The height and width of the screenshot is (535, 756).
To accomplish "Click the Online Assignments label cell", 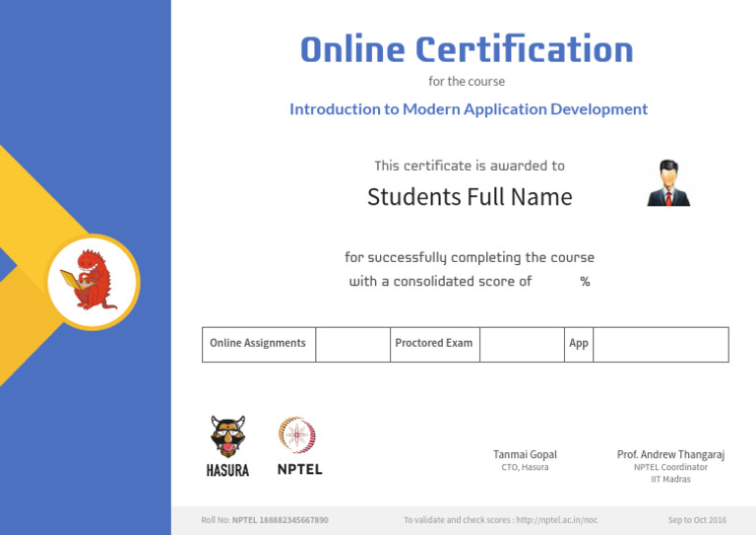I will 259,344.
